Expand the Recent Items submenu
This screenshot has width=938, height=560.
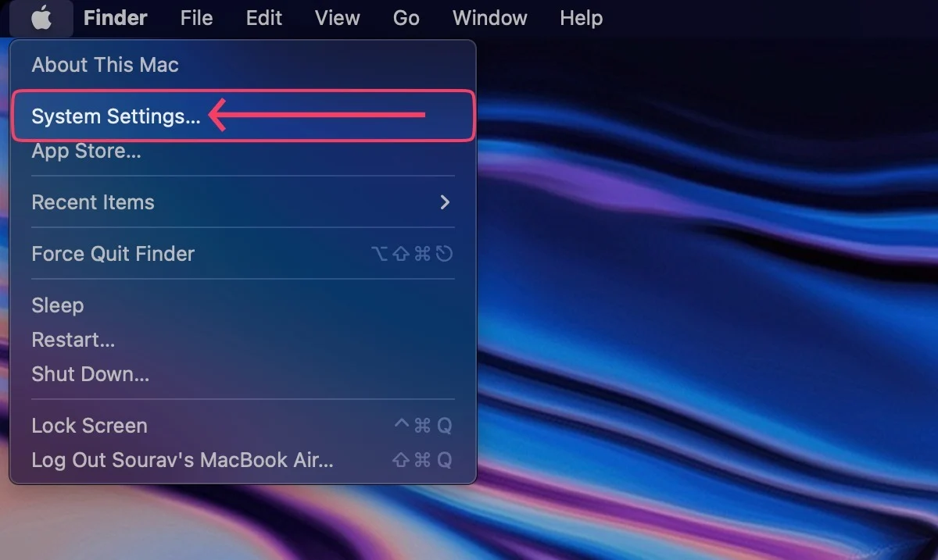pyautogui.click(x=242, y=202)
